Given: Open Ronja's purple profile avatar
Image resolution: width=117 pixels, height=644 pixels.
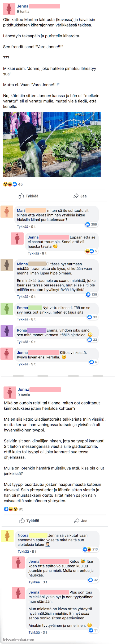Looking at the screenshot, I should pos(7,331).
